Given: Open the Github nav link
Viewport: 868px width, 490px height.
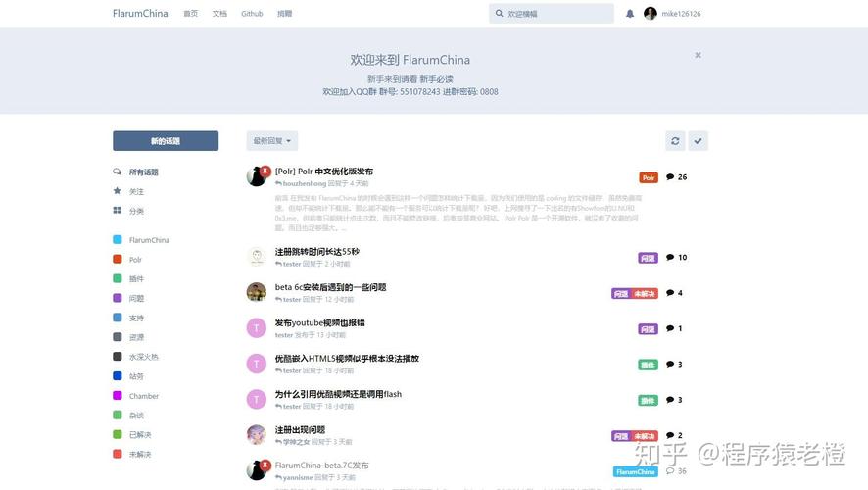Looking at the screenshot, I should click(x=252, y=14).
